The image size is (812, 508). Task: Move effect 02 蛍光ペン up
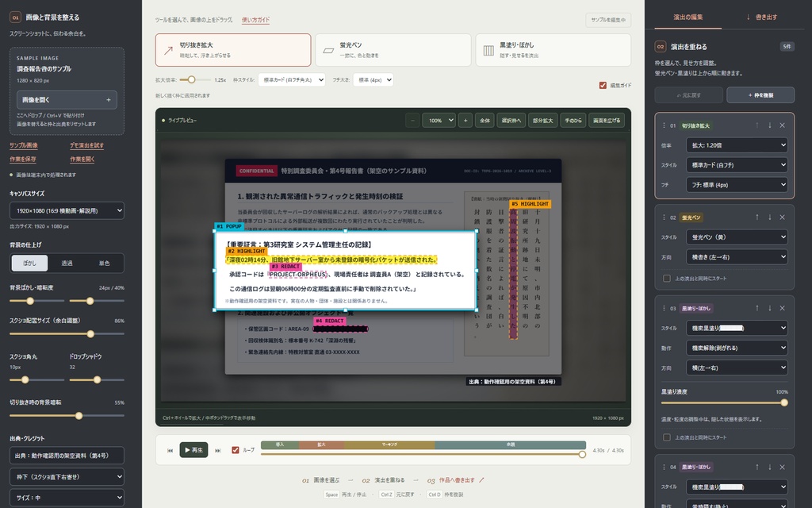pos(757,217)
